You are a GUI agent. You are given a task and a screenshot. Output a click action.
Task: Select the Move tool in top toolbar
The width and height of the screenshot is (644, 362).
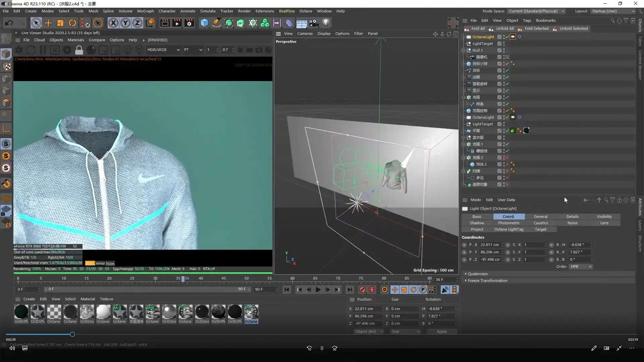pos(48,23)
